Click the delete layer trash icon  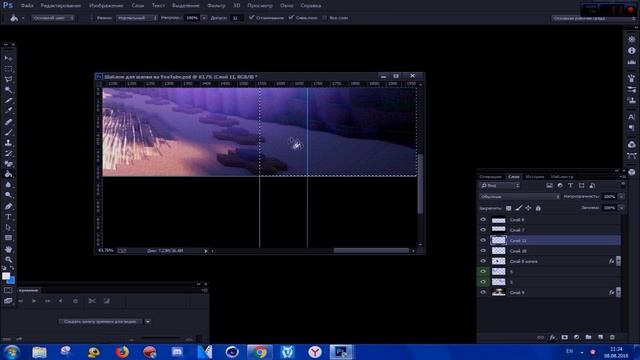click(x=612, y=337)
